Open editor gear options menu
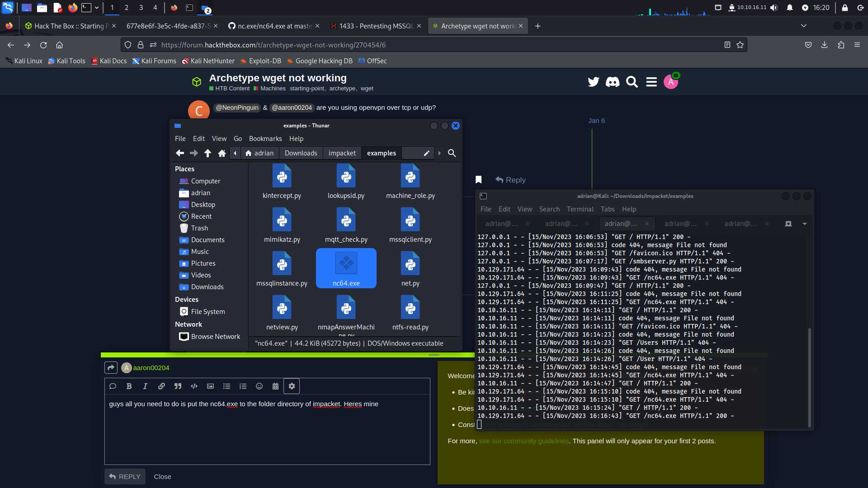Viewport: 868px width, 488px height. click(292, 386)
